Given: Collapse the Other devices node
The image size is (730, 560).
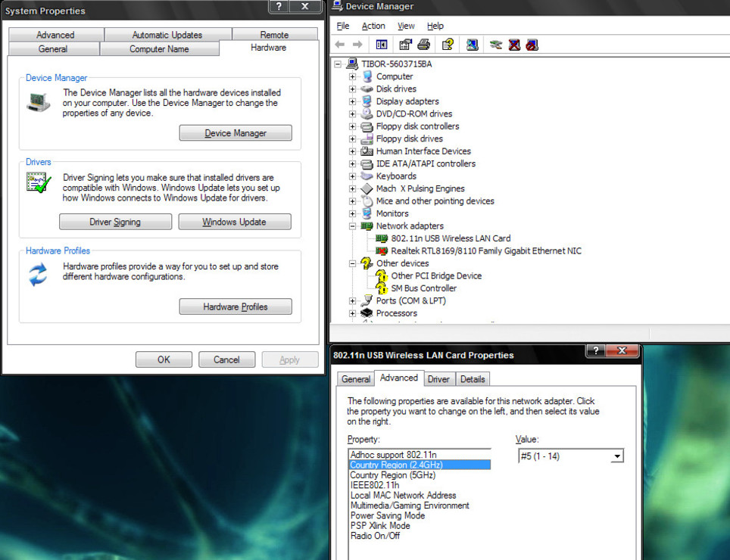Looking at the screenshot, I should pyautogui.click(x=353, y=263).
